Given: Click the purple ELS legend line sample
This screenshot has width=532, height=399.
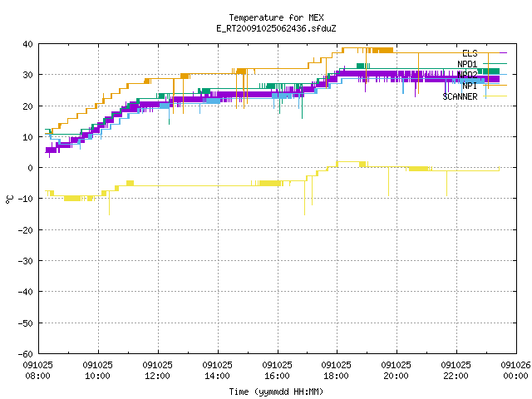Looking at the screenshot, I should 495,53.
